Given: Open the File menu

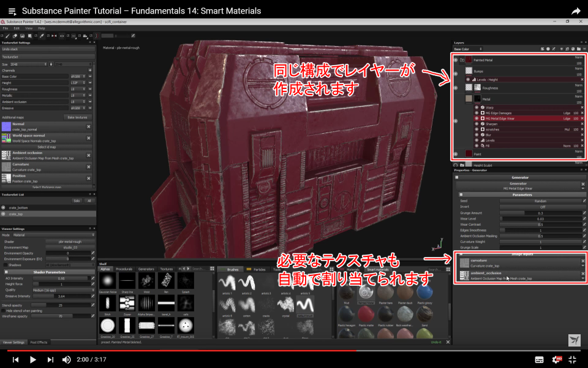Looking at the screenshot, I should [6, 28].
